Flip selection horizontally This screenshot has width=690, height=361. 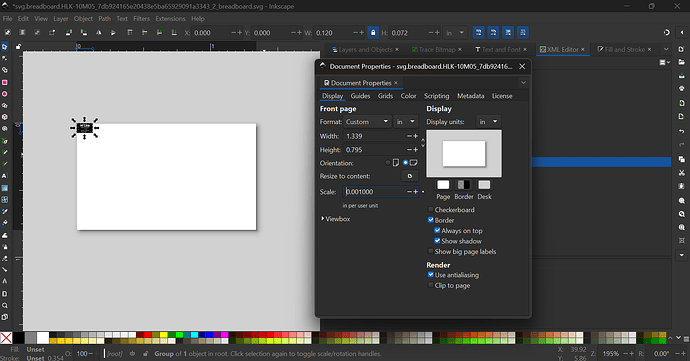(99, 33)
